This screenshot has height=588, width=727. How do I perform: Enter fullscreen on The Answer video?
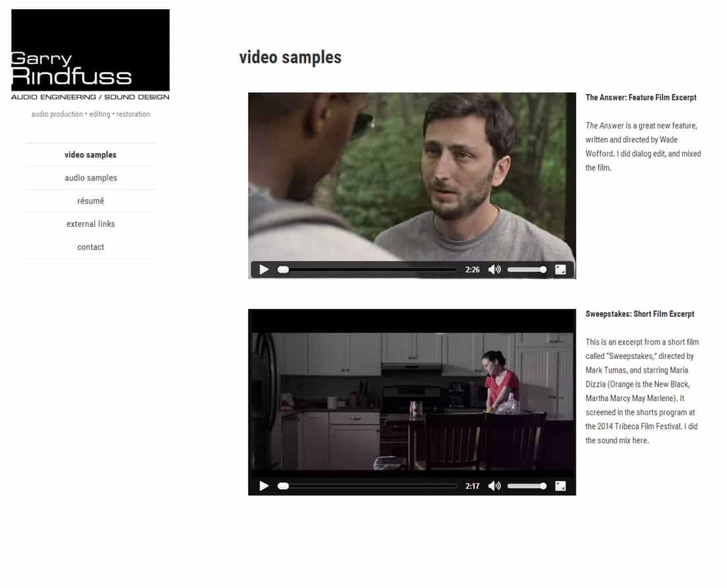560,269
